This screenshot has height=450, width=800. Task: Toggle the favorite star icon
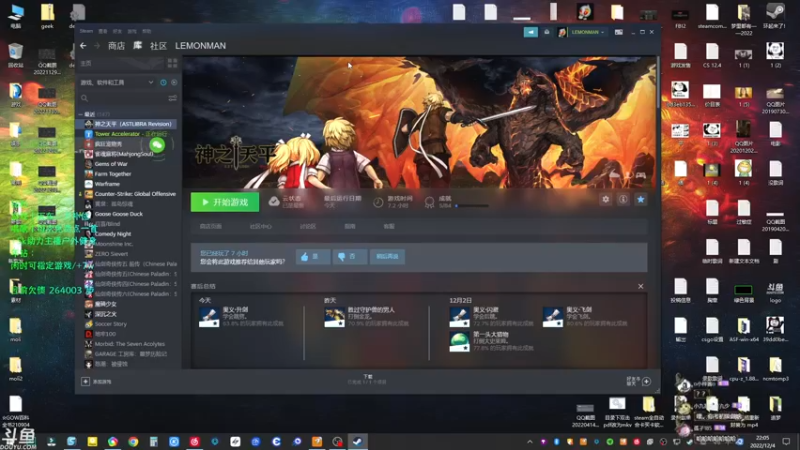[x=641, y=199]
